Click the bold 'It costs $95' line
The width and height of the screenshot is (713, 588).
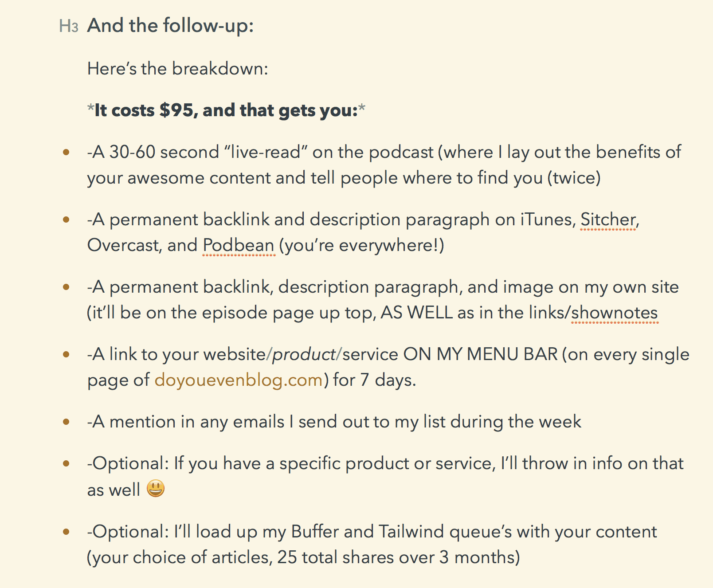pyautogui.click(x=226, y=110)
